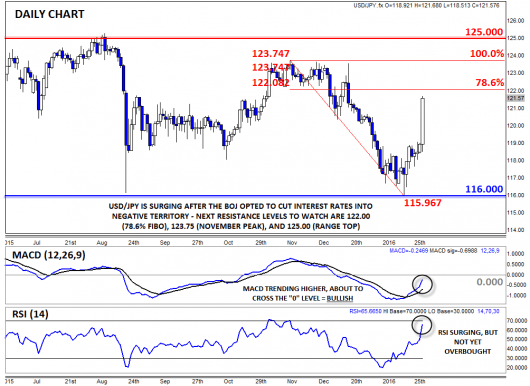Viewport: 530px width, 386px height.
Task: Click the "RSI (14)" panel title
Action: (x=30, y=314)
